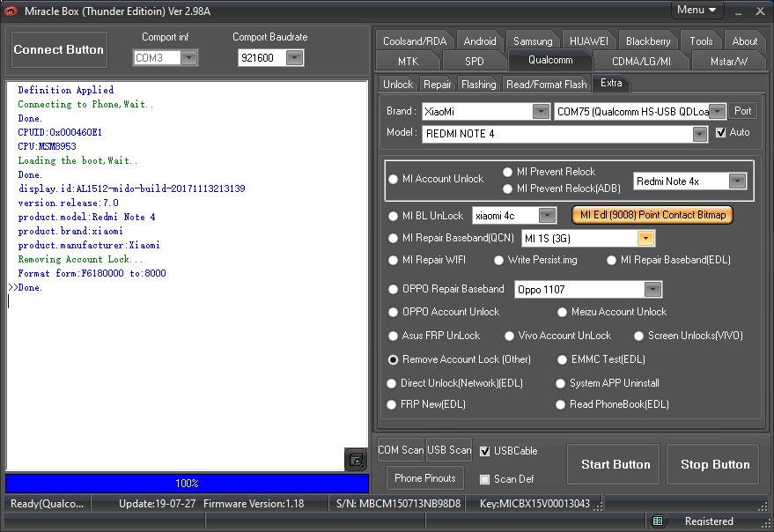Screen dimensions: 774x532
Task: Click the grid icon beside Registered status
Action: coord(658,521)
